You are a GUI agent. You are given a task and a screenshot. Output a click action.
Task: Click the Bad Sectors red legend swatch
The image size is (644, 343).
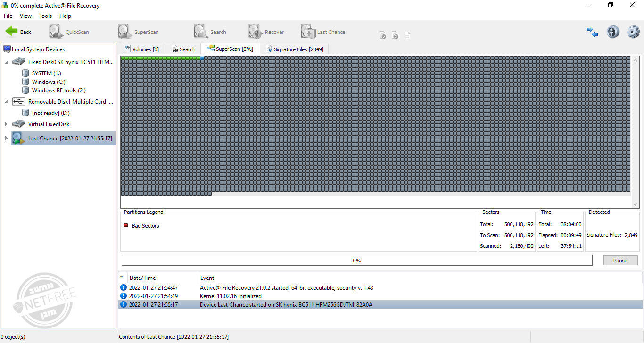(x=126, y=225)
